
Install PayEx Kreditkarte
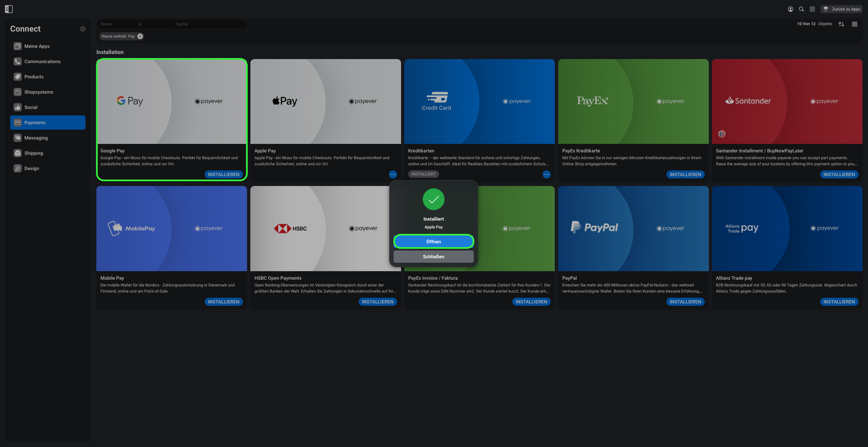685,174
